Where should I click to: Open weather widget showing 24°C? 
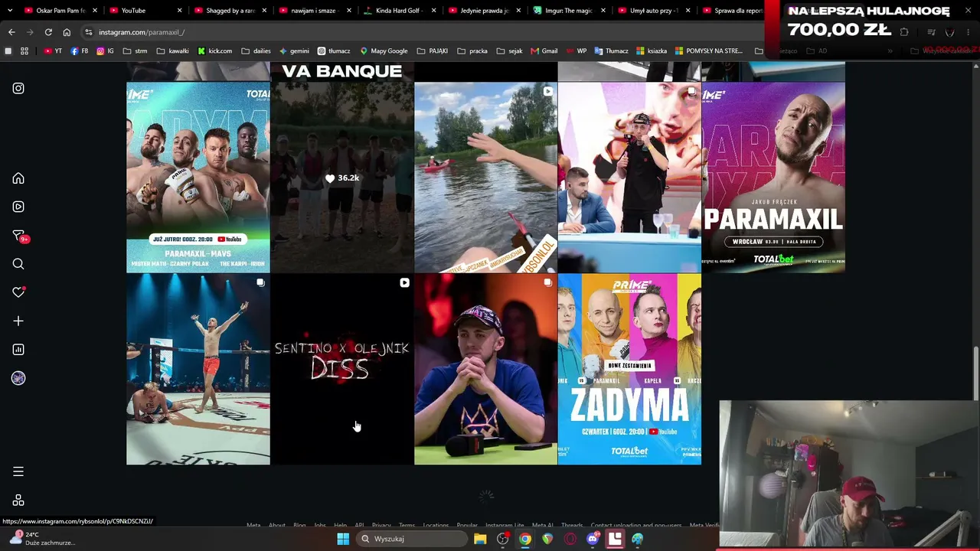click(x=43, y=539)
